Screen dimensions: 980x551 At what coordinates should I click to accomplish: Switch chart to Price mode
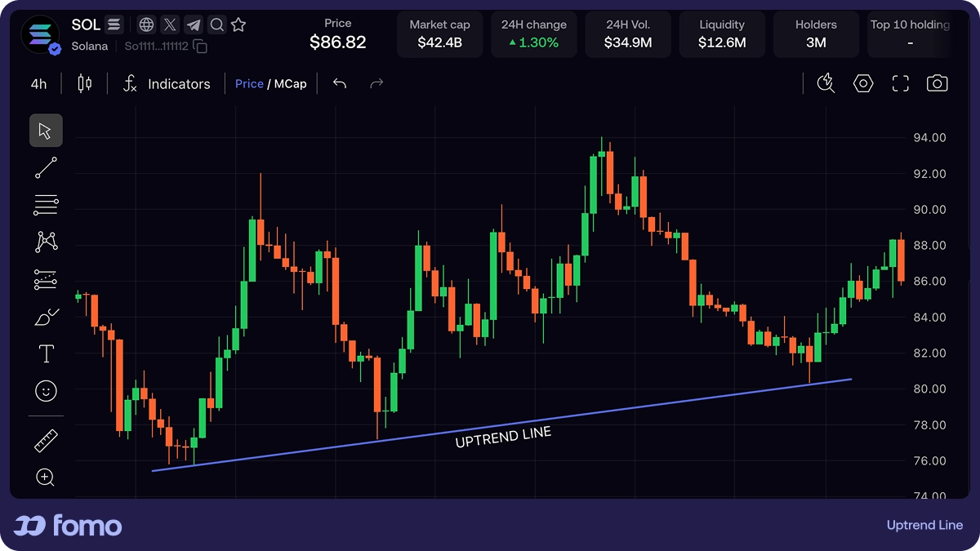tap(249, 83)
